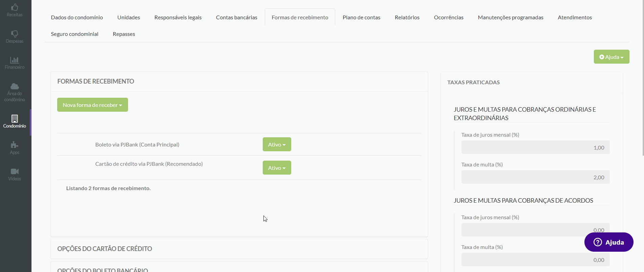
Task: Click ordinary Taxa de juros mensal field 1,00
Action: point(535,148)
